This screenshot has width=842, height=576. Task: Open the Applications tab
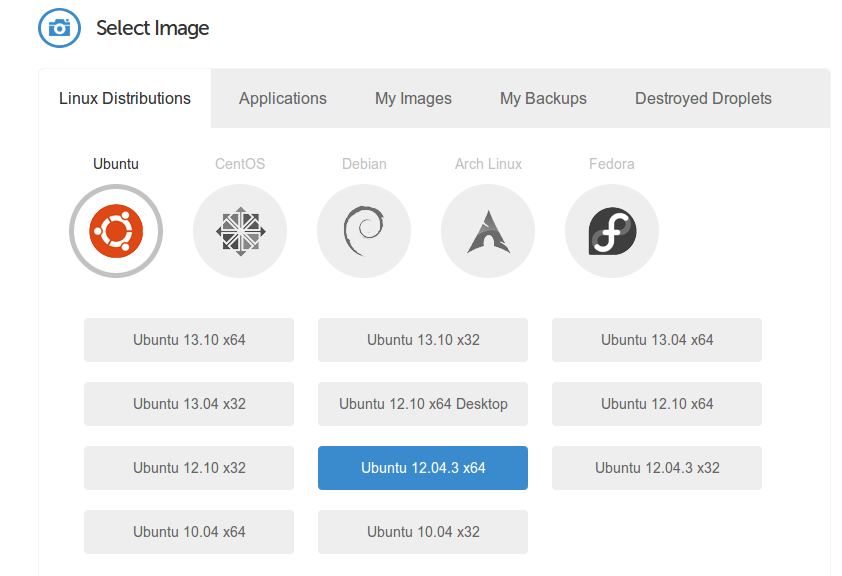[x=283, y=98]
